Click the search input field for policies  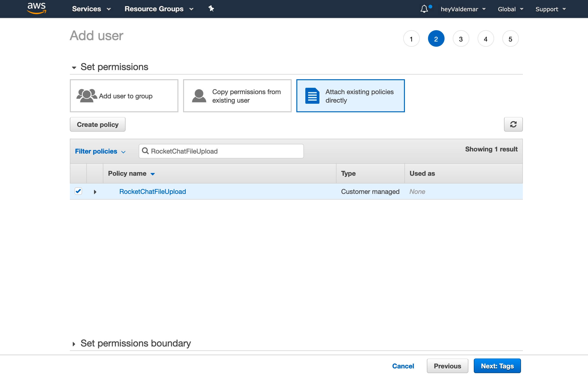click(x=221, y=151)
